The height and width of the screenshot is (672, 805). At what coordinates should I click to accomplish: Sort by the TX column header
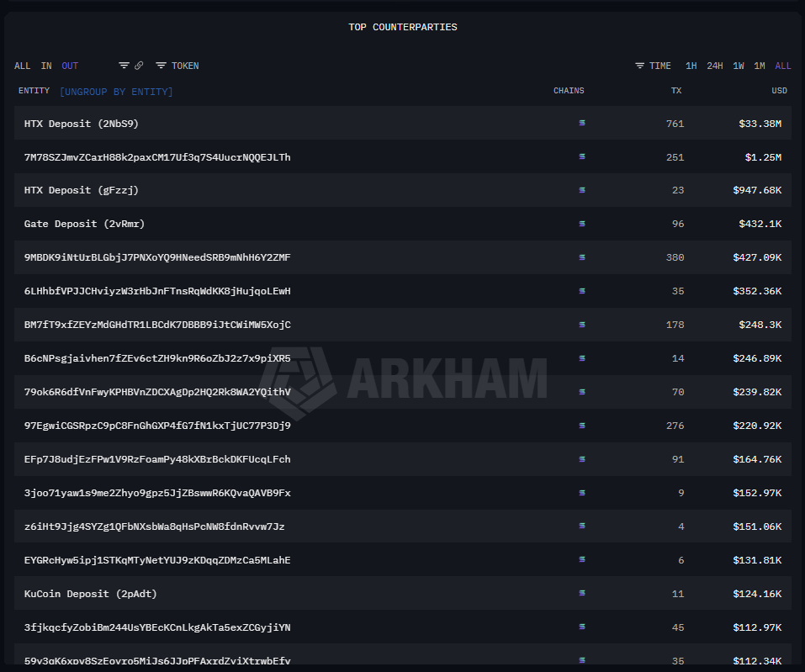pos(676,90)
